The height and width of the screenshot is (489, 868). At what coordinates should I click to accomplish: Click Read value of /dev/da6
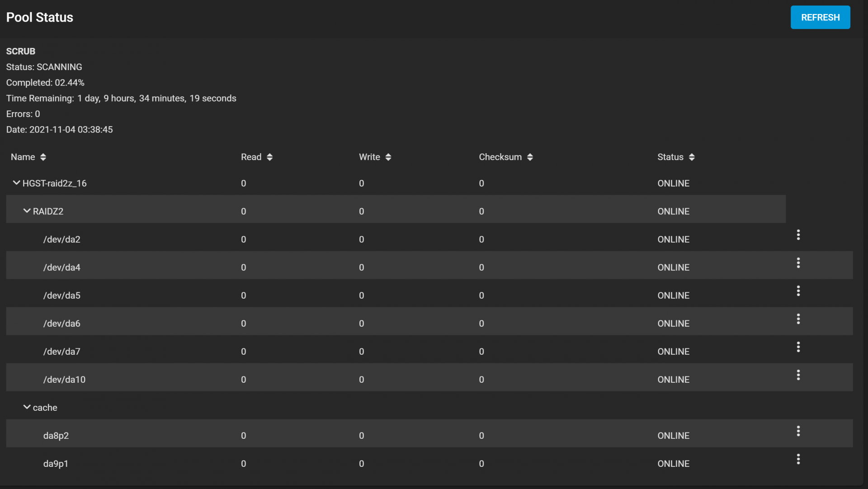pos(243,324)
